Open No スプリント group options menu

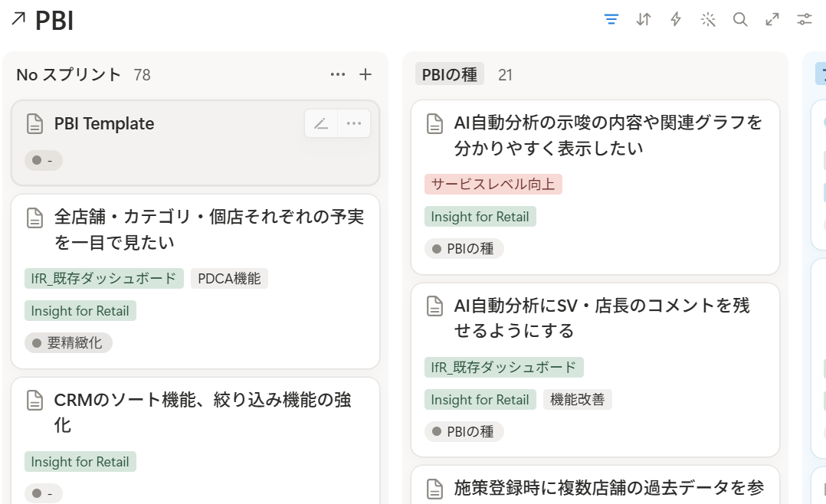point(338,74)
